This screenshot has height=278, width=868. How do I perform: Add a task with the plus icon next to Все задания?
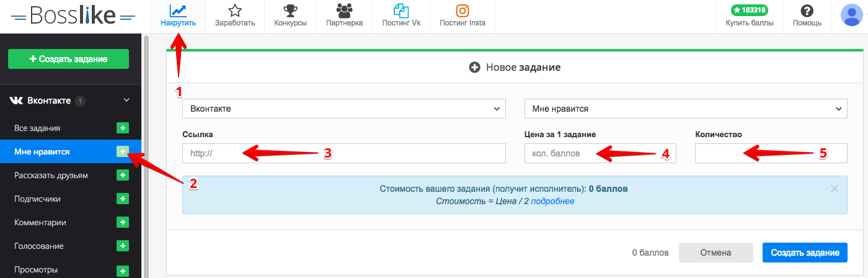[x=123, y=128]
